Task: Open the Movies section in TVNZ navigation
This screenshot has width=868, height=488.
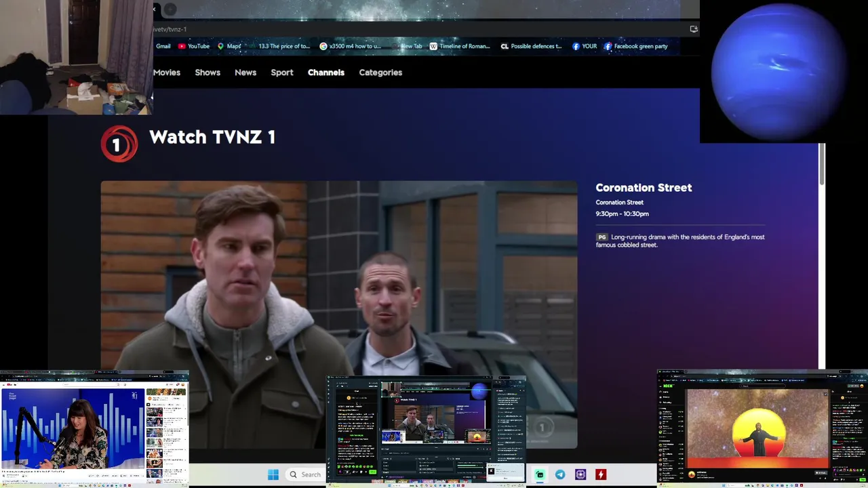Action: click(166, 73)
